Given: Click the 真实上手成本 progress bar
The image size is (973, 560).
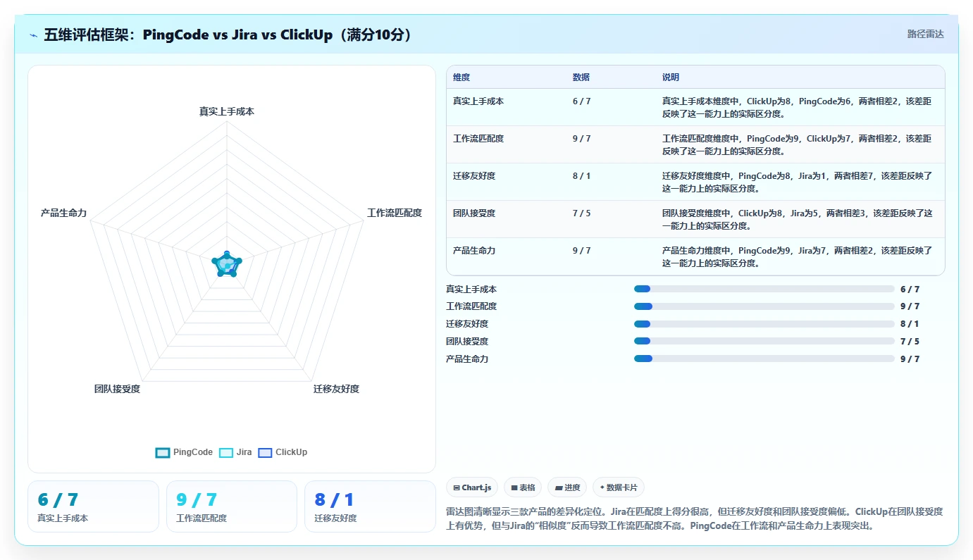Looking at the screenshot, I should [x=764, y=289].
